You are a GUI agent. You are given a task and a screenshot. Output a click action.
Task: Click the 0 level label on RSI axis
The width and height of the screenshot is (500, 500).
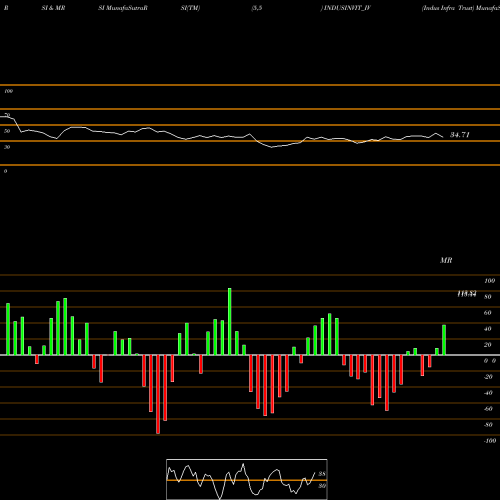[x=5, y=171]
